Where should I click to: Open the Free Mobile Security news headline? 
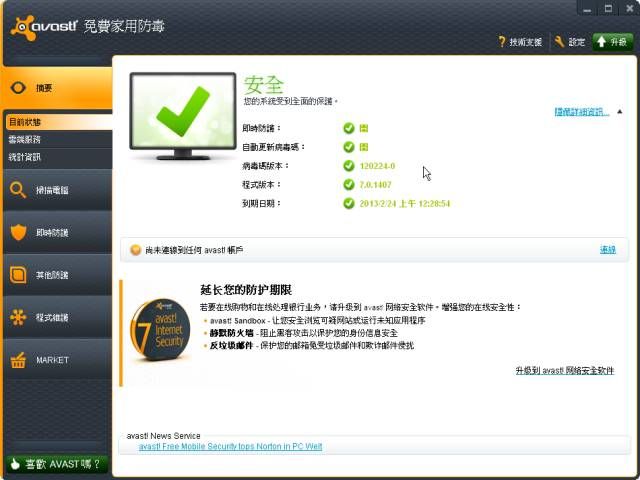point(230,446)
